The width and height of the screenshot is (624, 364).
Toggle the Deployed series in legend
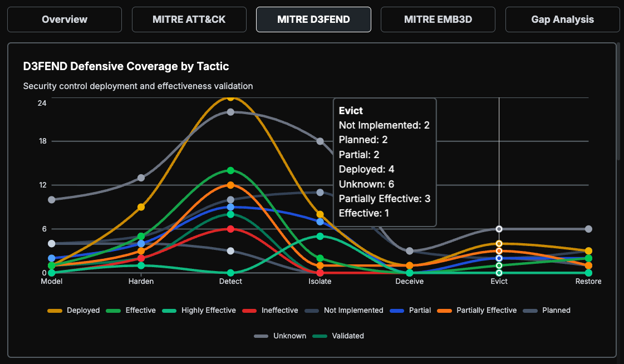click(73, 311)
